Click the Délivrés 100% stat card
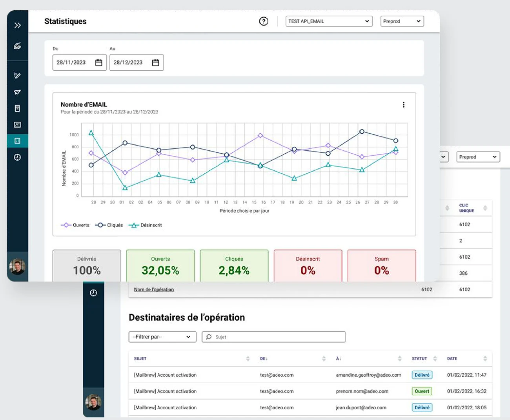The image size is (510, 420). click(x=87, y=266)
